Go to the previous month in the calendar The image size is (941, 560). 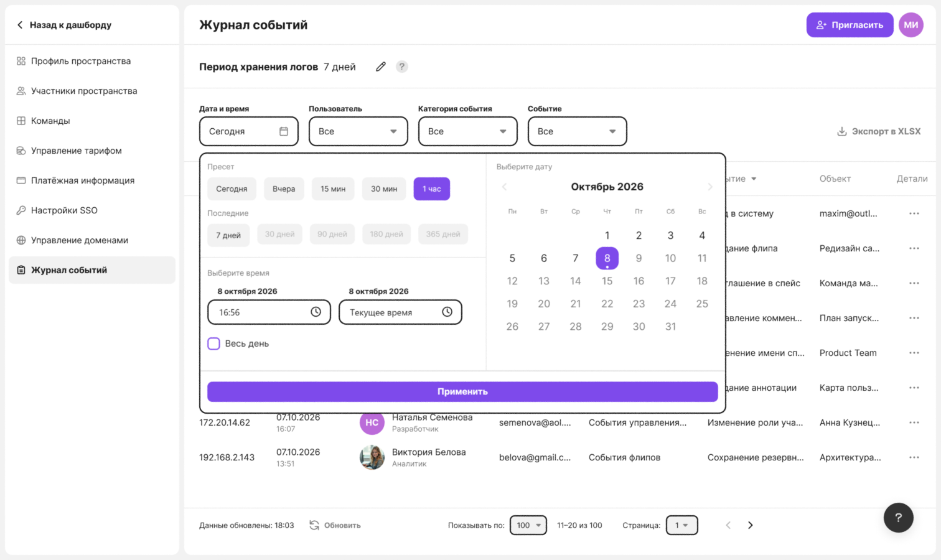point(505,187)
